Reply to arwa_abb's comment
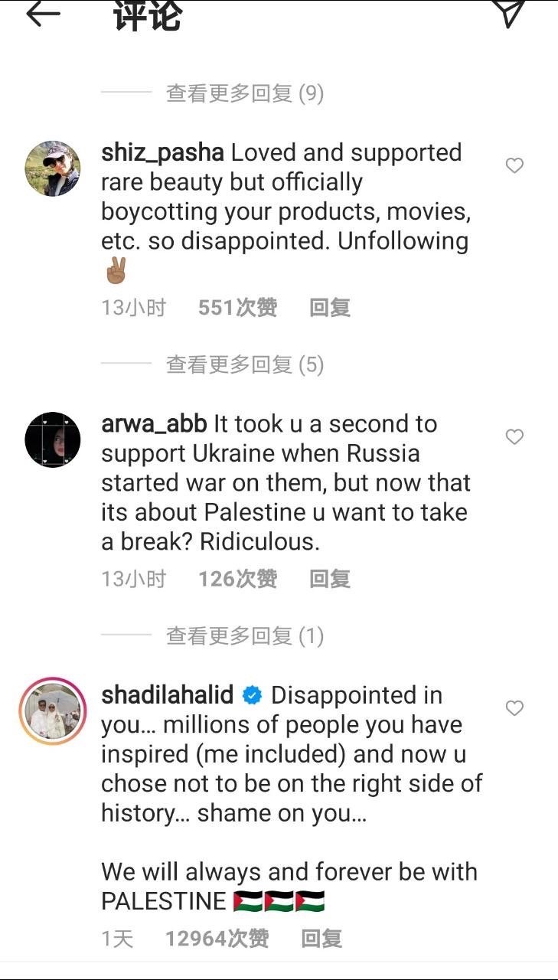This screenshot has height=980, width=558. [330, 579]
